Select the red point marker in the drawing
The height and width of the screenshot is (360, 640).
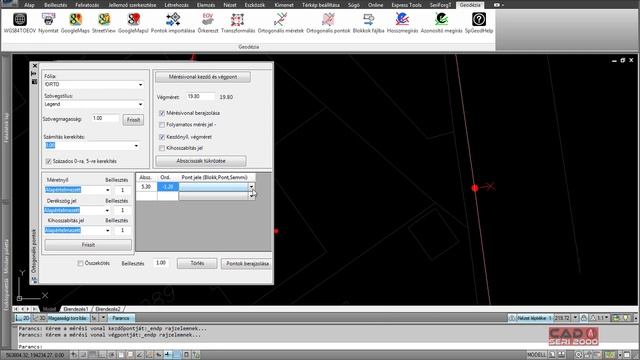[x=475, y=188]
